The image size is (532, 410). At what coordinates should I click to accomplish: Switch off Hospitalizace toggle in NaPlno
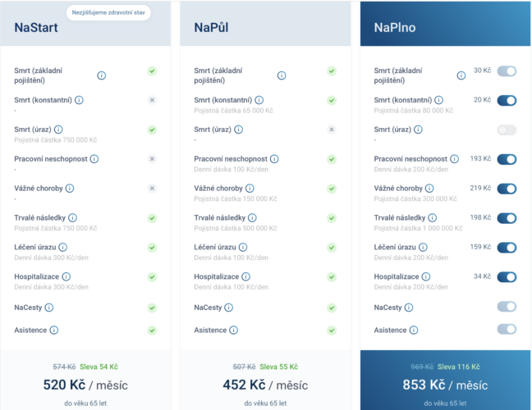point(507,277)
